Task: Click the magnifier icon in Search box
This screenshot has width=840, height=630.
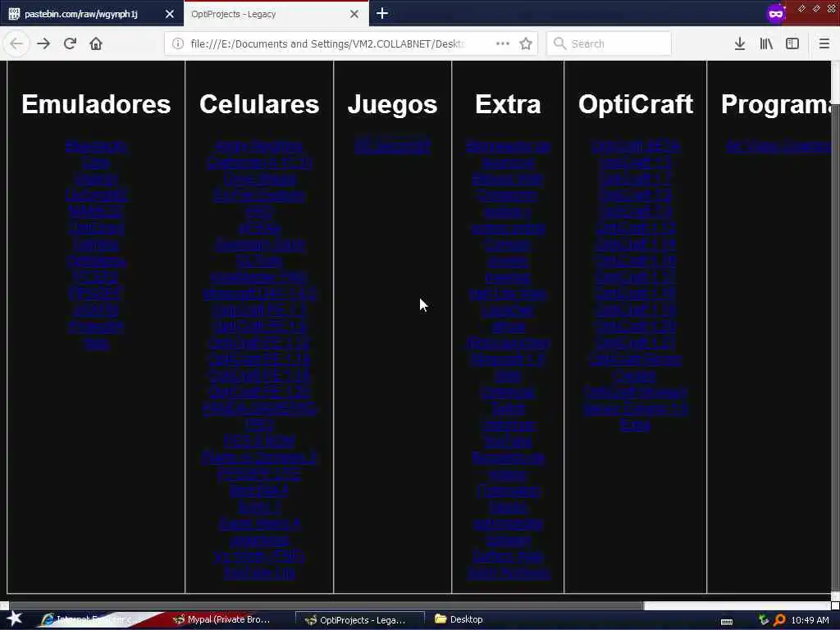Action: 559,43
